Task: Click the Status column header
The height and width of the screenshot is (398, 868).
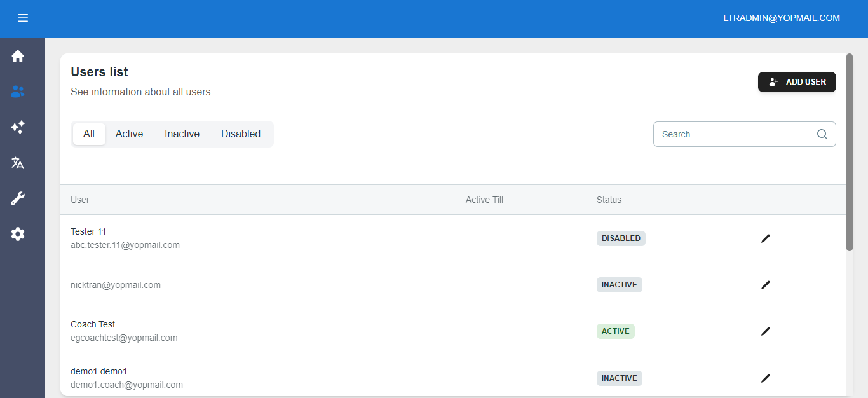Action: 609,200
